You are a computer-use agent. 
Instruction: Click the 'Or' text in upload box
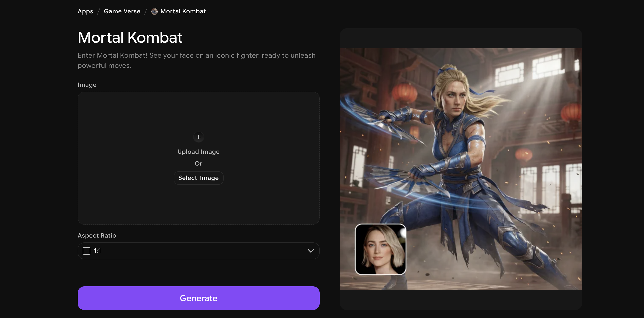[198, 163]
